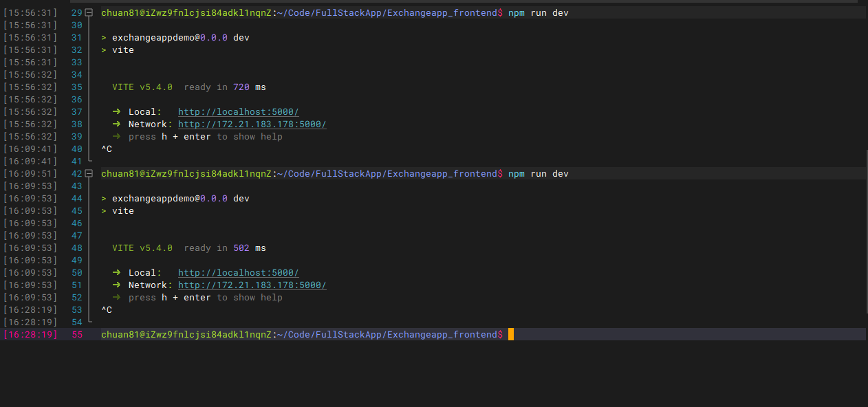This screenshot has width=868, height=407.
Task: Click the '^C' text on line 40
Action: [x=107, y=149]
